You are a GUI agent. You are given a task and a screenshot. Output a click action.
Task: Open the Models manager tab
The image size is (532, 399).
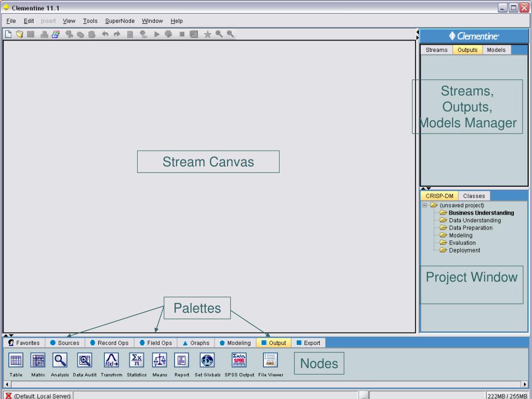[x=496, y=50]
